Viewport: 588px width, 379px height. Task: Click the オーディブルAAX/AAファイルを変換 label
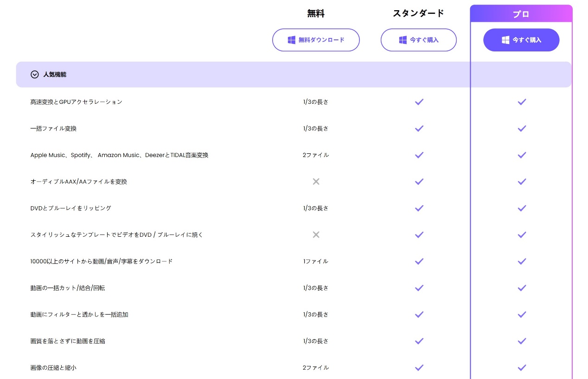tap(78, 182)
